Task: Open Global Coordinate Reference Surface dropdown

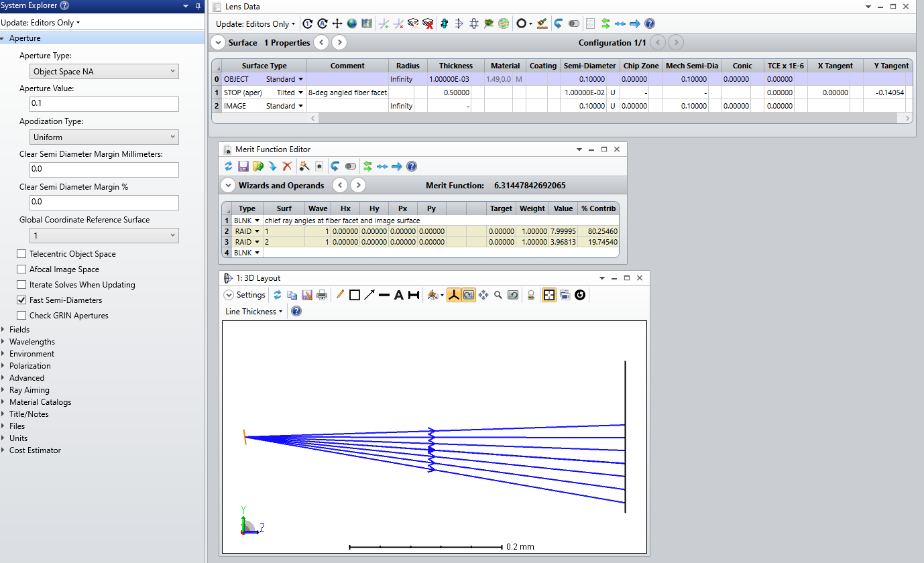Action: click(x=105, y=235)
